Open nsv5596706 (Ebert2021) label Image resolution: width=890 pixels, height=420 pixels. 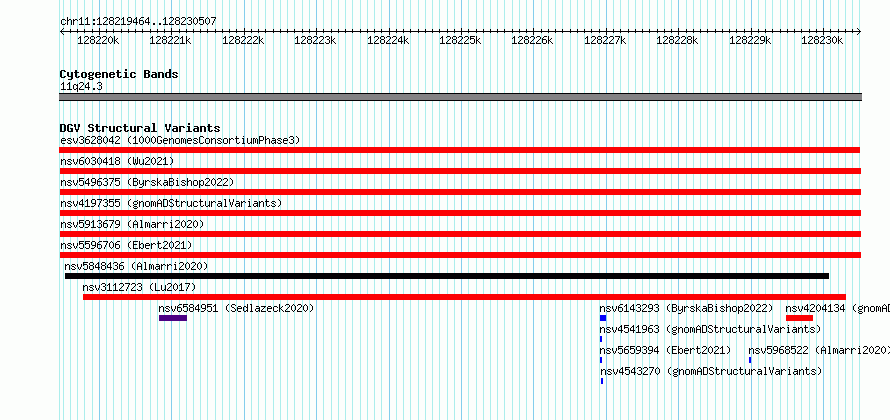pos(126,245)
